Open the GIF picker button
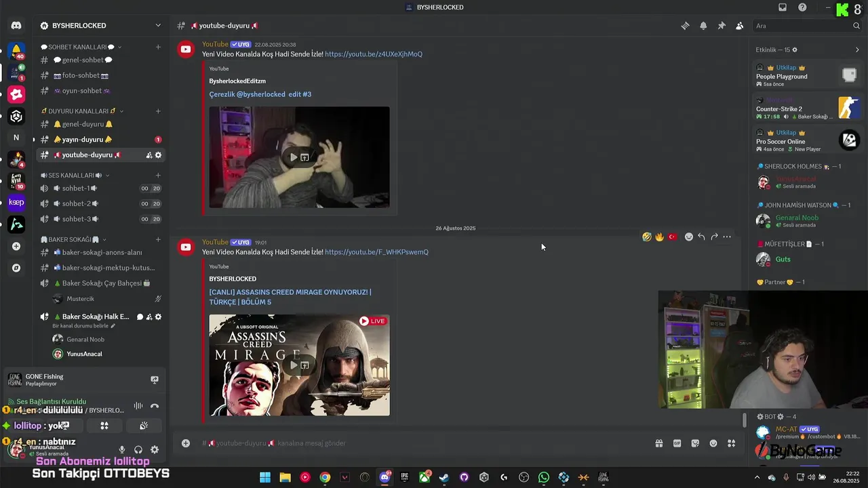This screenshot has width=868, height=488. [677, 443]
